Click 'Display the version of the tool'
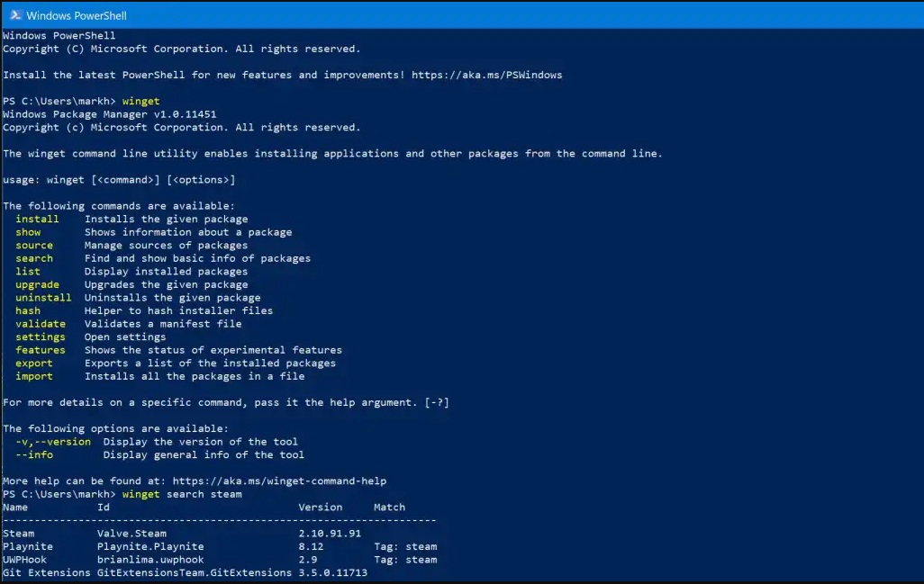The width and height of the screenshot is (924, 584). tap(200, 442)
